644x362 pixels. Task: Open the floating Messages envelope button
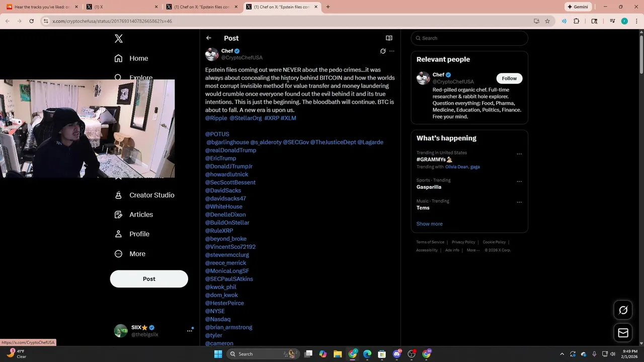pyautogui.click(x=623, y=333)
